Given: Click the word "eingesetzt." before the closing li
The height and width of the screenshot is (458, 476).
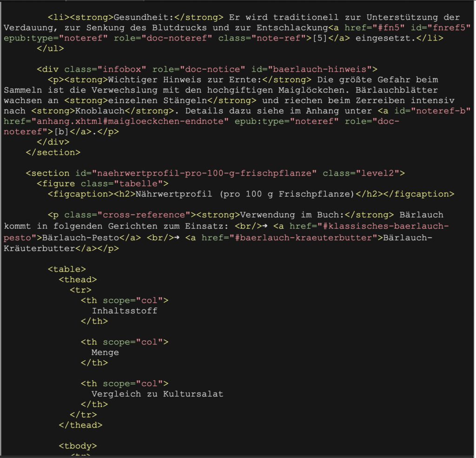Looking at the screenshot, I should tap(385, 38).
